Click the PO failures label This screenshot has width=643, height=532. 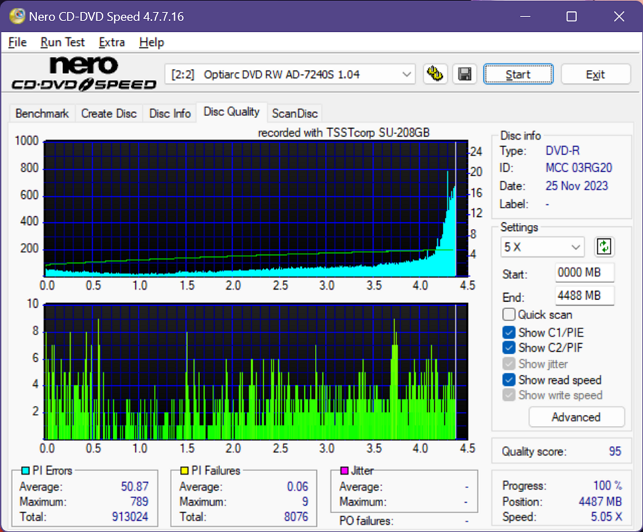click(366, 521)
